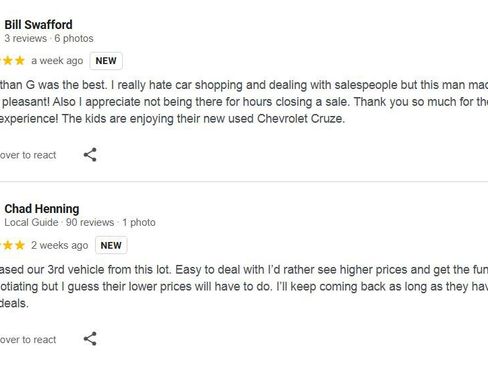Screen dimensions: 488x366
Task: Open Chad Henning's reviewer profile
Action: [x=42, y=209]
